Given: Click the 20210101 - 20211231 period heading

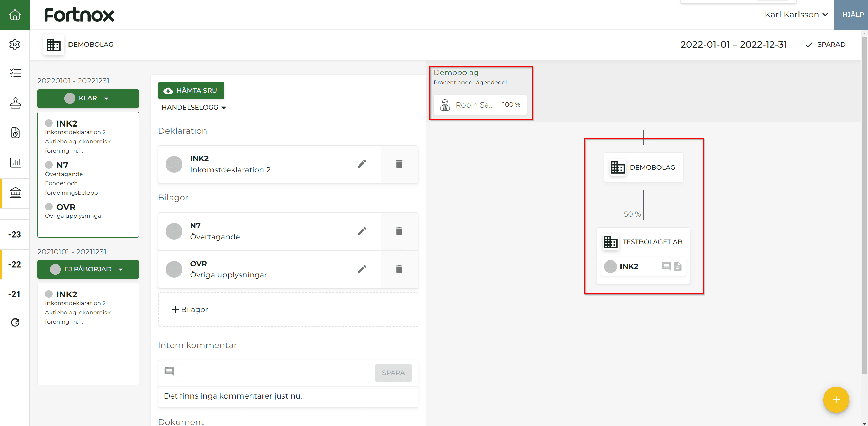Looking at the screenshot, I should pyautogui.click(x=72, y=252).
